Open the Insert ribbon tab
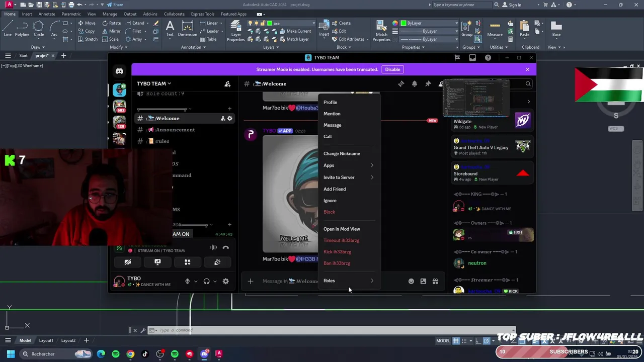The height and width of the screenshot is (362, 644). [27, 14]
